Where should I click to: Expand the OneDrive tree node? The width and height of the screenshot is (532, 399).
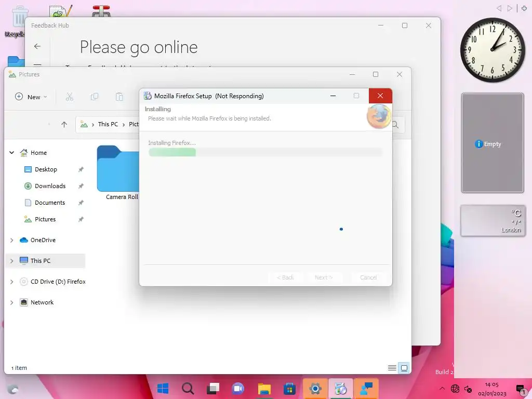tap(11, 240)
